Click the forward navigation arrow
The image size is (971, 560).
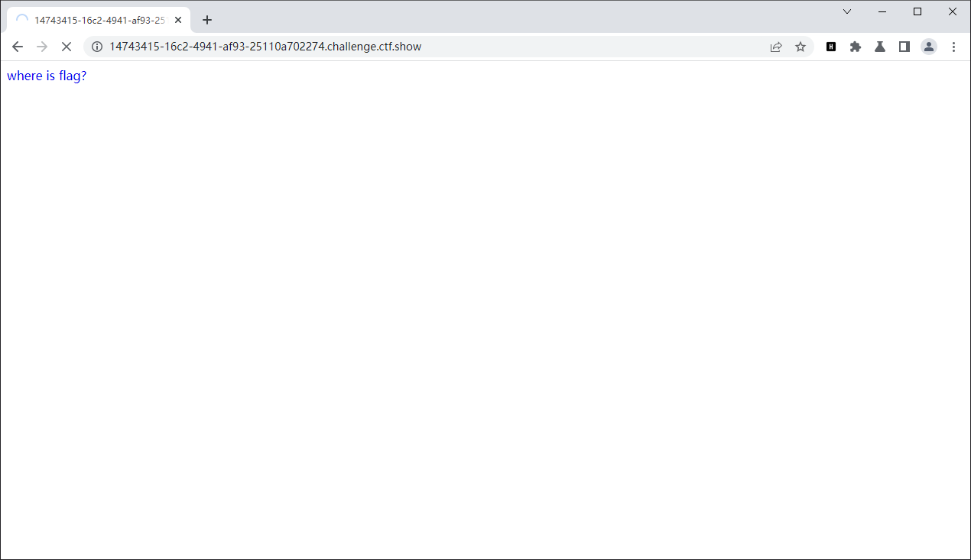click(x=42, y=47)
